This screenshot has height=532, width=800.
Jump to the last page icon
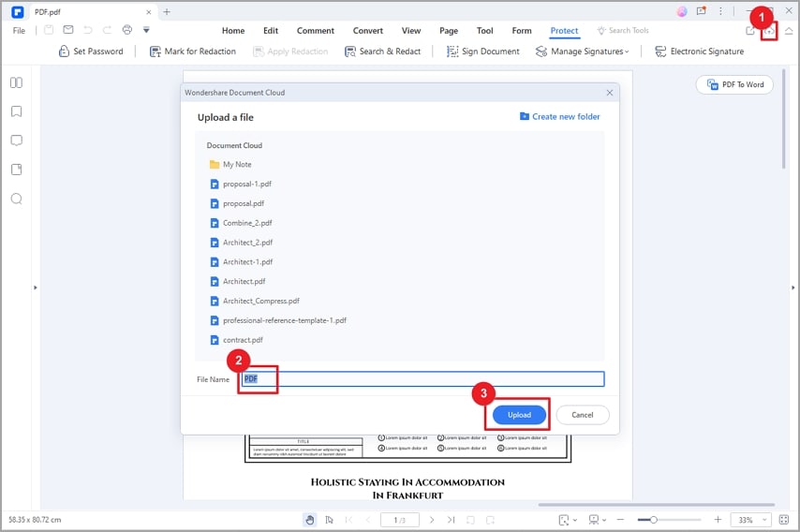click(x=451, y=520)
